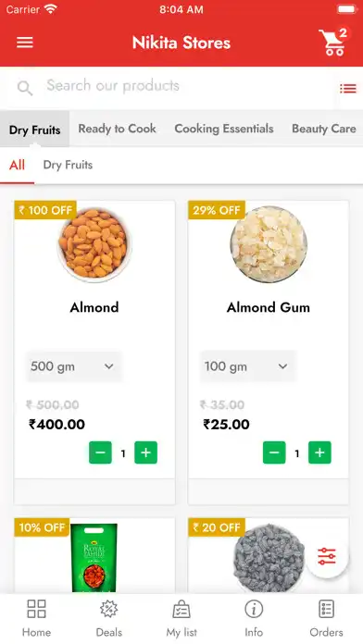The height and width of the screenshot is (644, 363).
Task: Decrease Almond Gum quantity
Action: pos(274,452)
